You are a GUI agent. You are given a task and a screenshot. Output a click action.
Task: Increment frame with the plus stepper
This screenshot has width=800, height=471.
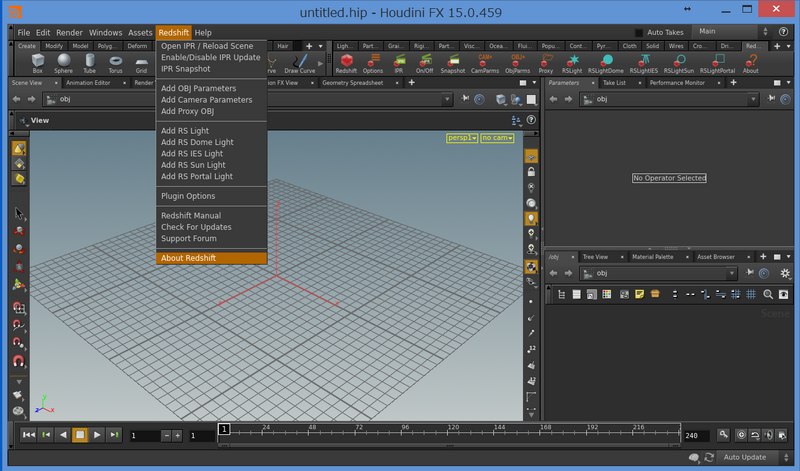click(x=178, y=436)
